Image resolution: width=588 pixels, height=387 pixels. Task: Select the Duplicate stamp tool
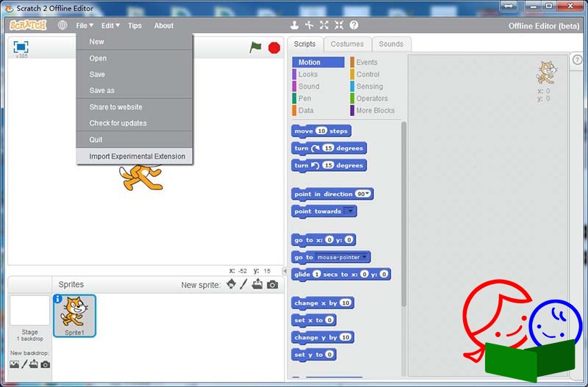tap(295, 25)
